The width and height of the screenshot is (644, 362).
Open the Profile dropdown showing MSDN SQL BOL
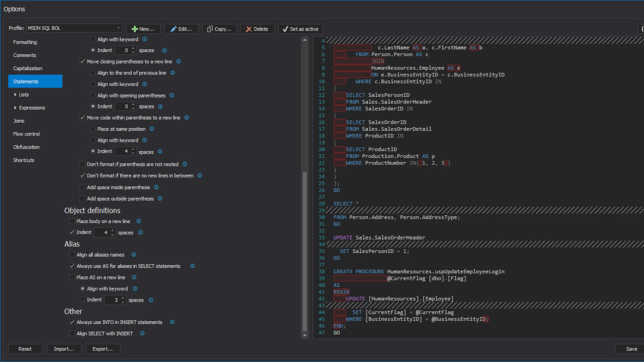pos(74,28)
